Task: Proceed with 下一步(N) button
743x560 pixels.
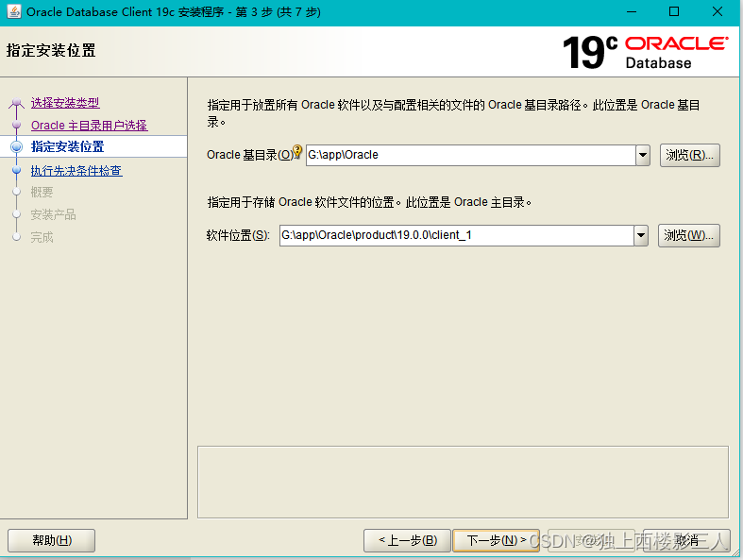Action: pos(497,540)
